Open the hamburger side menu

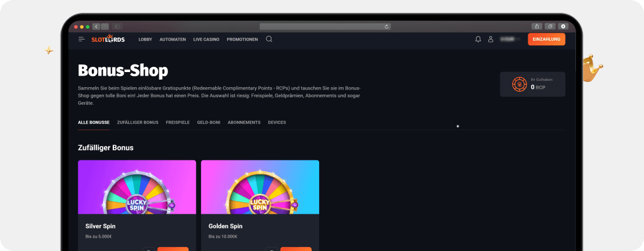(x=81, y=39)
